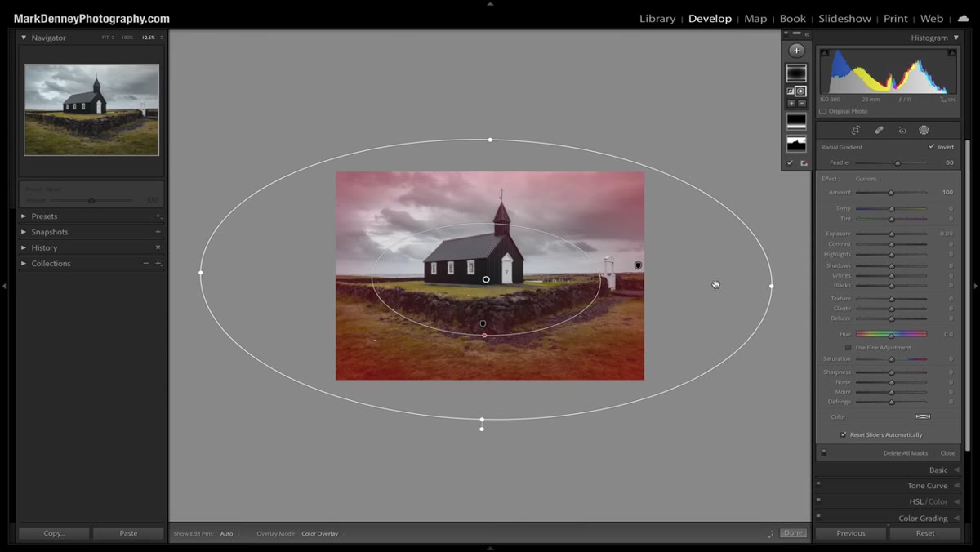Click the Paste button
Viewport: 980px width, 552px height.
point(128,533)
